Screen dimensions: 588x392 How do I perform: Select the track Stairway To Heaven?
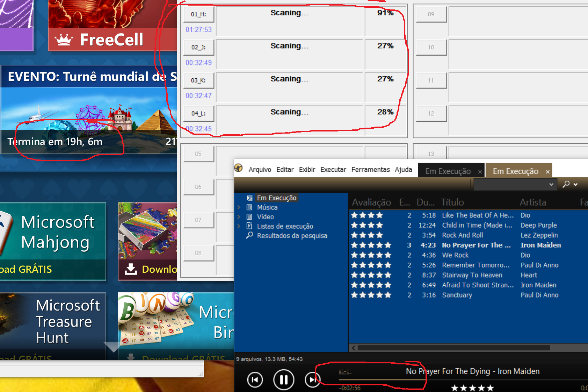(x=472, y=275)
